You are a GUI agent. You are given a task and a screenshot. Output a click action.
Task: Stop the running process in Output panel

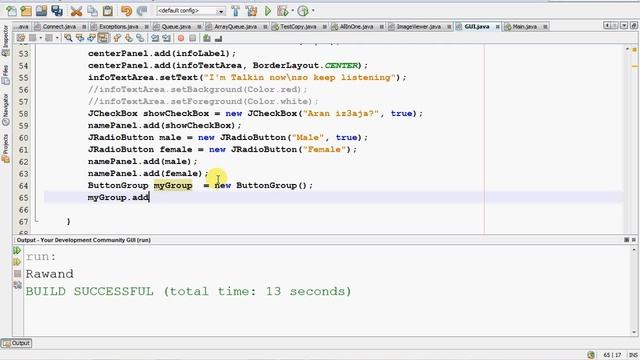[17, 273]
